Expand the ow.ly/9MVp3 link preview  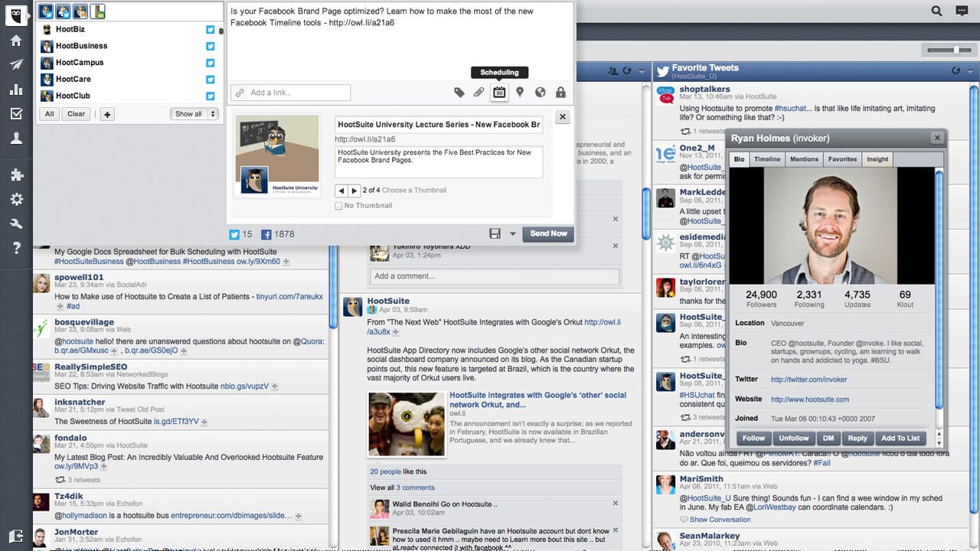pos(103,467)
